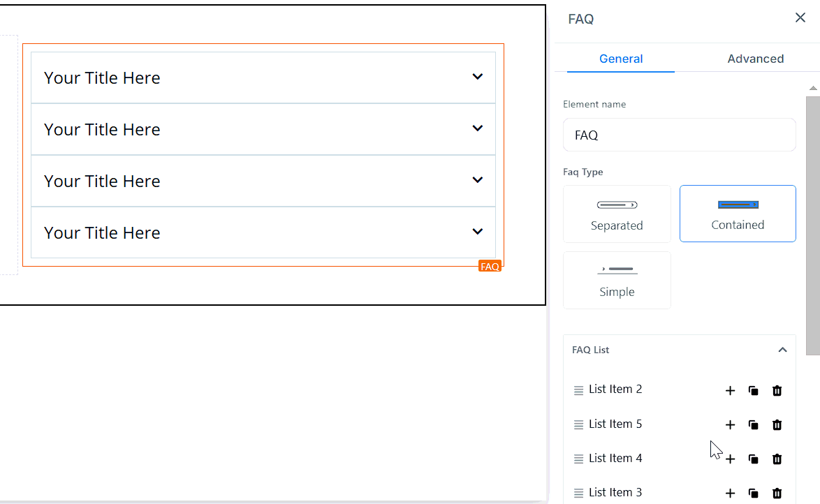This screenshot has height=504, width=820.
Task: Close the FAQ settings panel
Action: (x=800, y=18)
